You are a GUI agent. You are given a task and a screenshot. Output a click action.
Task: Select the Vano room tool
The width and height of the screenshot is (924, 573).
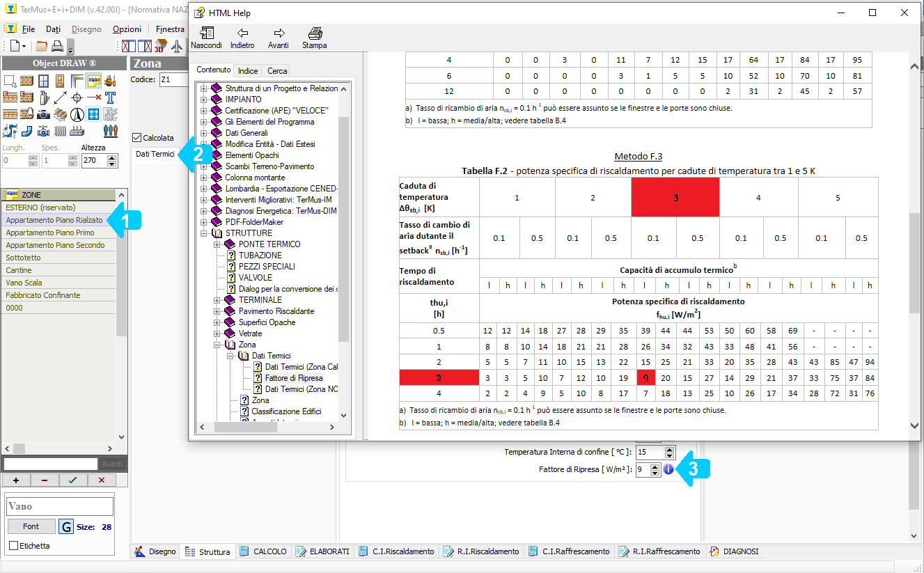pos(94,80)
